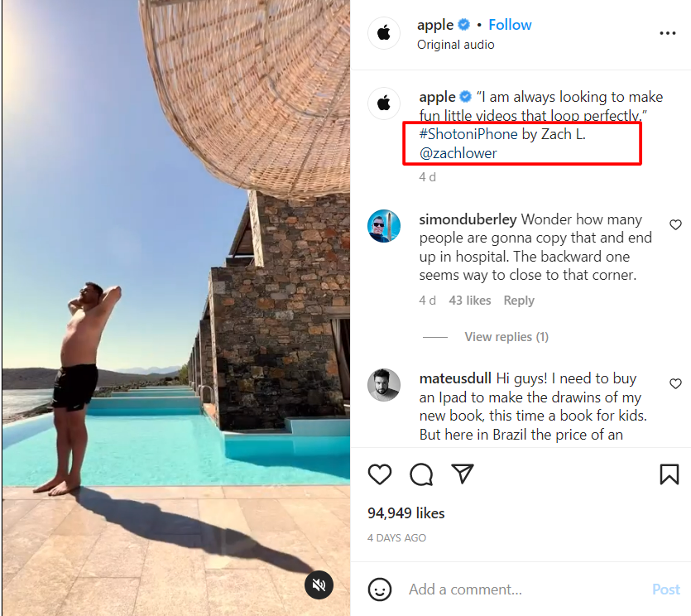Share the post with the paper plane icon

[x=463, y=474]
